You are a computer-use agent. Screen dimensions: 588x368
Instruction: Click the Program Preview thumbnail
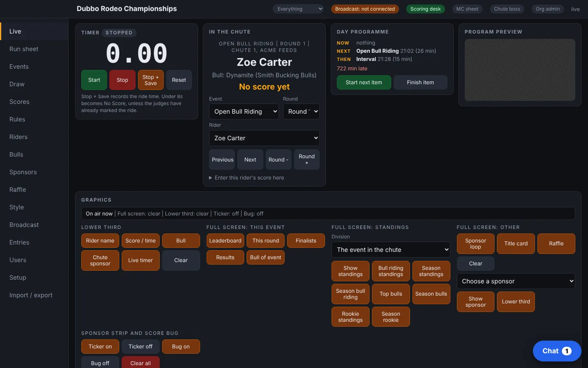[520, 70]
